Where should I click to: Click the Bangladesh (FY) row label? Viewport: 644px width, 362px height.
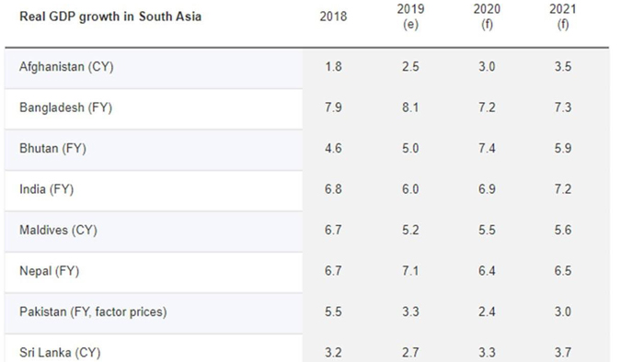pyautogui.click(x=65, y=107)
